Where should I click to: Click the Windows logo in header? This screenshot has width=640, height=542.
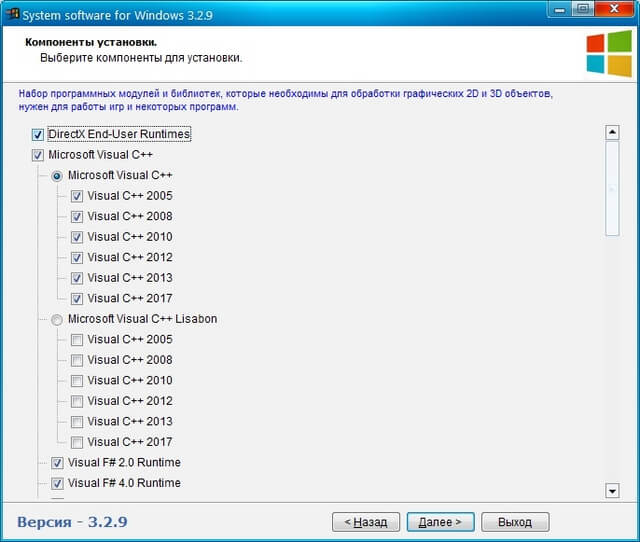click(x=609, y=53)
